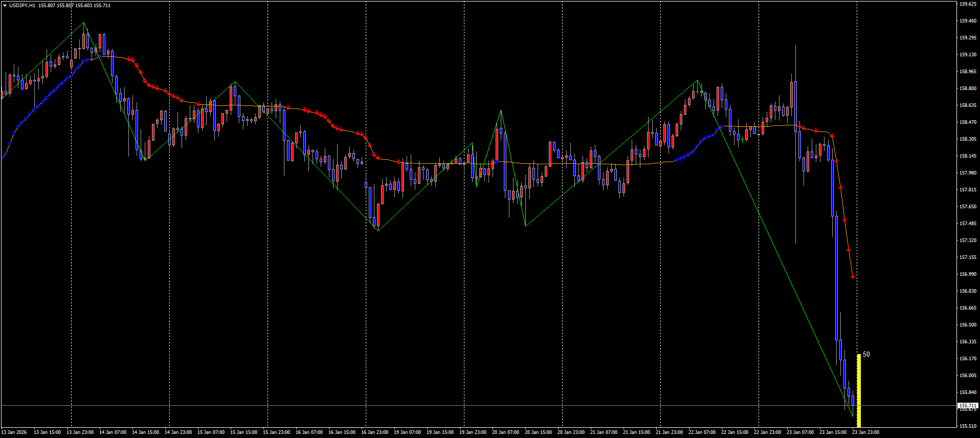Select the most recent candle beside the yellow bar

(x=853, y=400)
